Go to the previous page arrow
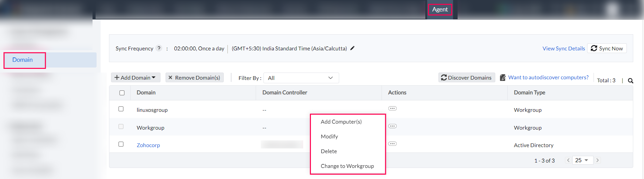 [x=568, y=160]
